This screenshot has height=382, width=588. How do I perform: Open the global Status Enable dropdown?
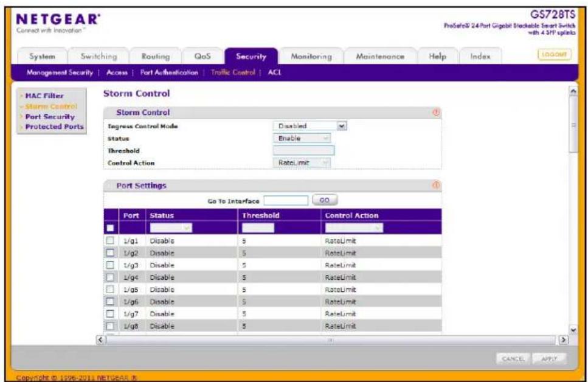click(x=302, y=138)
